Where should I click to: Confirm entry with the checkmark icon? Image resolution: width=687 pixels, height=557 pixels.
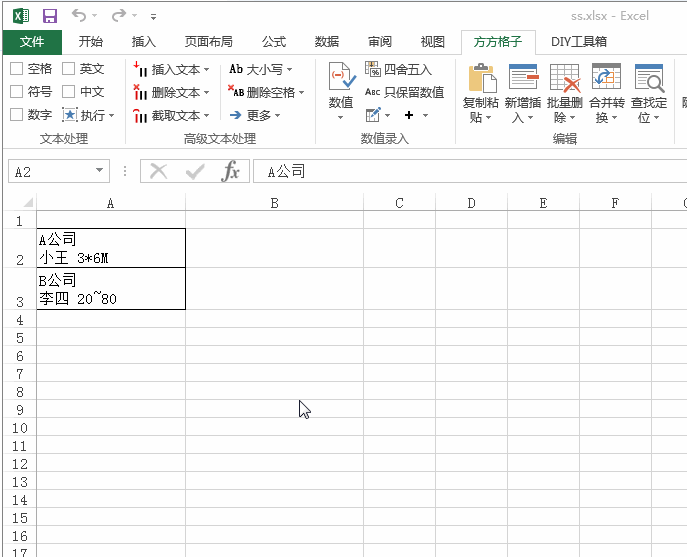(195, 171)
